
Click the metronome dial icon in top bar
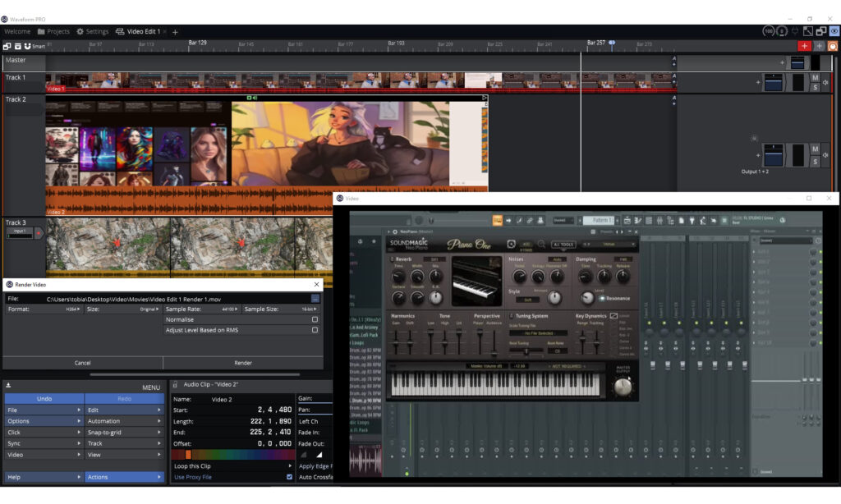(782, 32)
